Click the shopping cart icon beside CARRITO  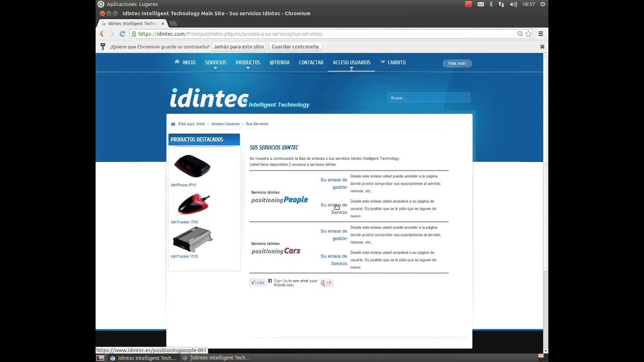point(383,62)
